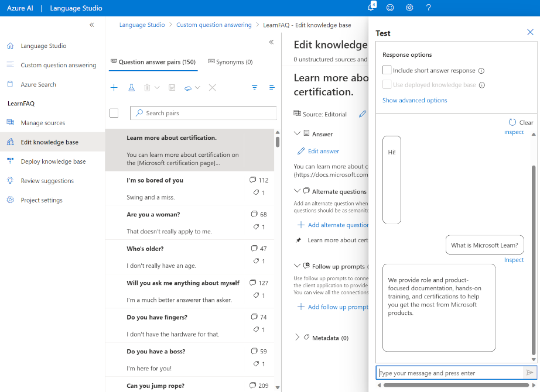This screenshot has height=392, width=540.
Task: Click Add follow up prompt
Action: pos(333,307)
